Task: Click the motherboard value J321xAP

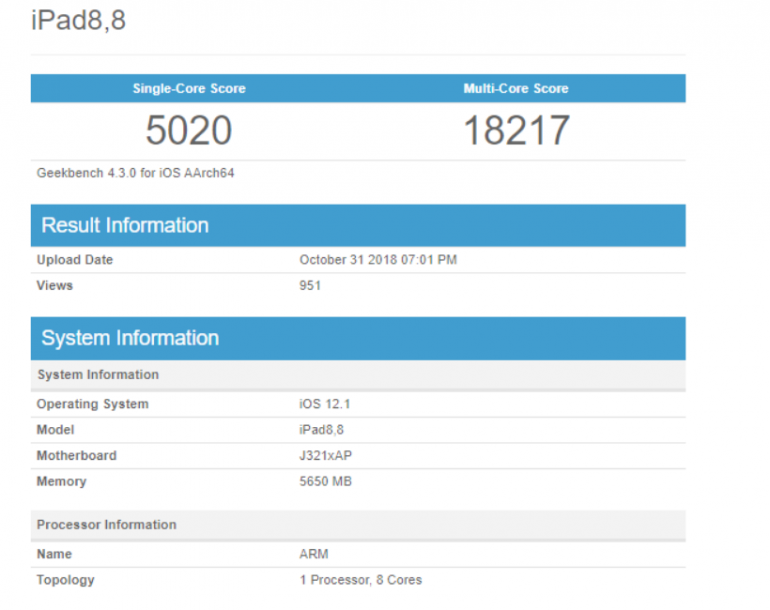Action: [327, 456]
